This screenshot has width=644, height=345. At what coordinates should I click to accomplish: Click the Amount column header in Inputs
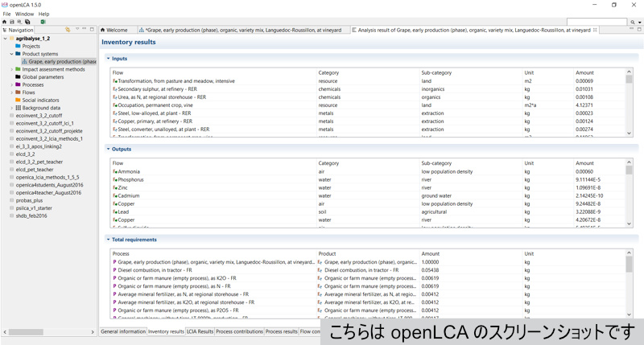click(x=585, y=72)
